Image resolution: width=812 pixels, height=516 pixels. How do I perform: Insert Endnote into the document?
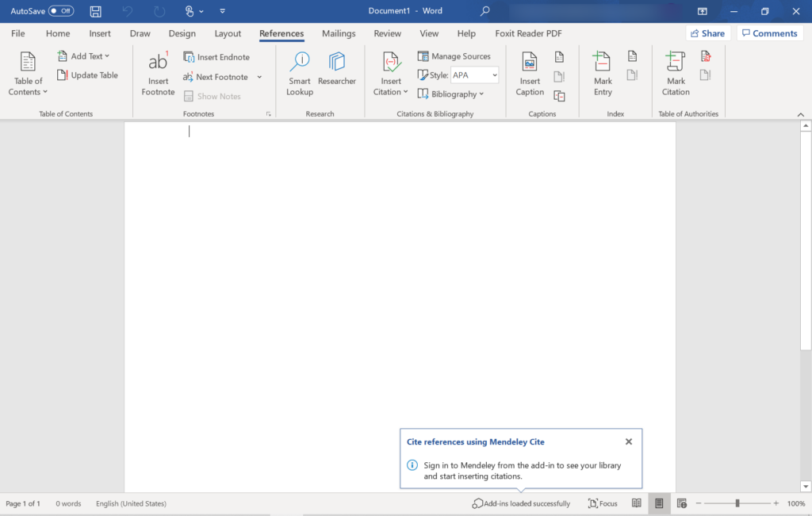coord(216,56)
